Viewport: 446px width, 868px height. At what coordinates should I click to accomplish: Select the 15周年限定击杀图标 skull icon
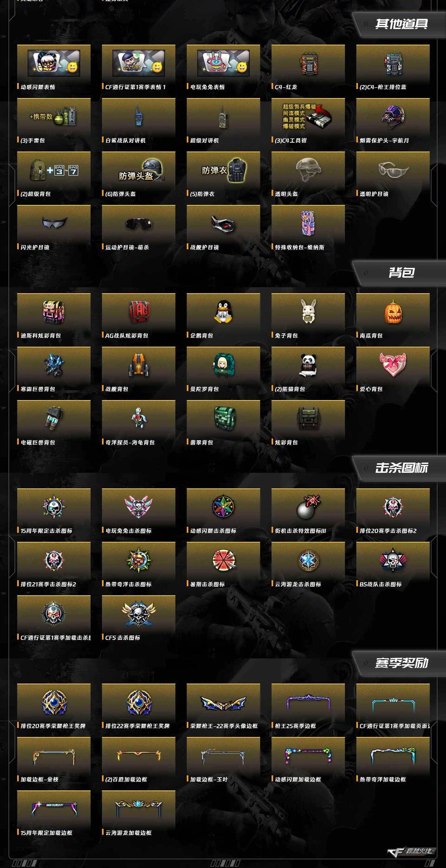[54, 507]
